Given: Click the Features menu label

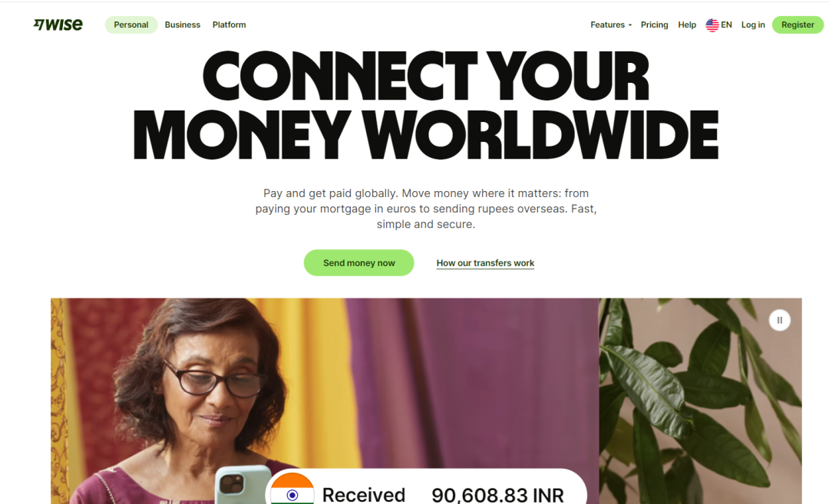Looking at the screenshot, I should (607, 25).
